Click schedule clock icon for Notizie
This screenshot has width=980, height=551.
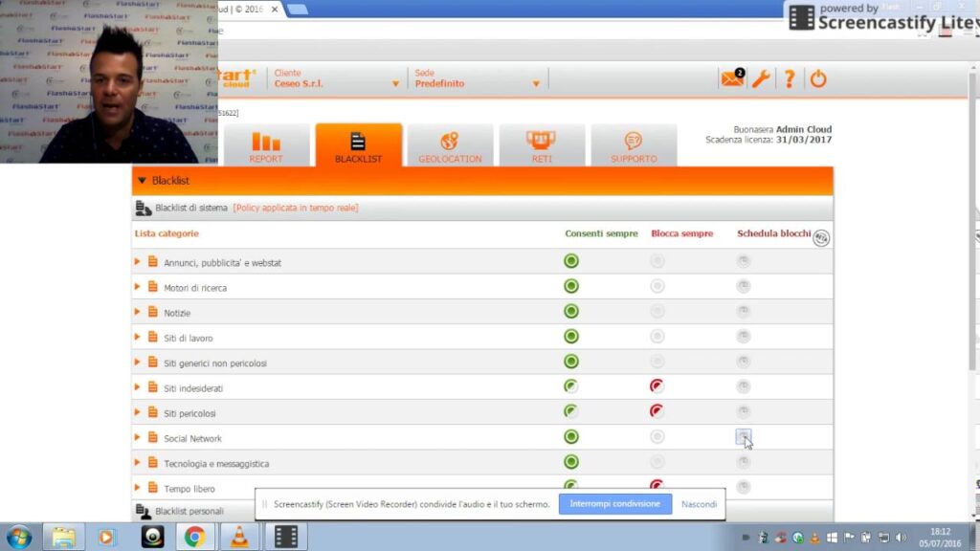pos(743,311)
